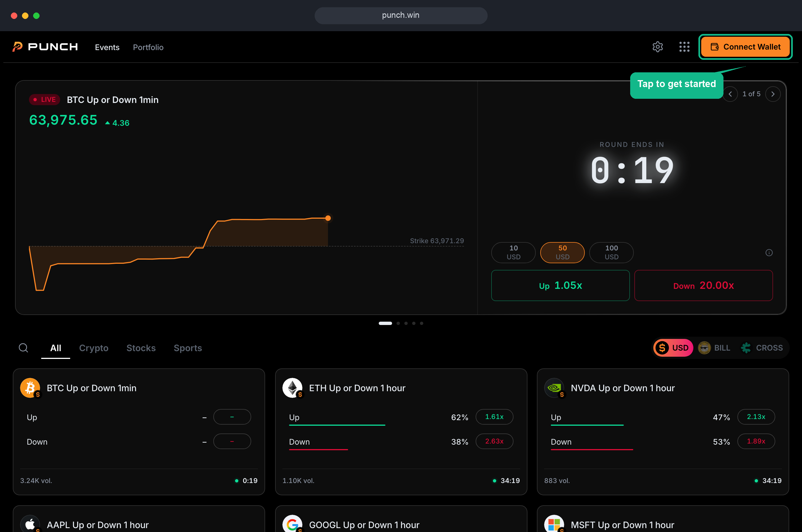Open AAPL Up or Down 1 hour card
Screen dimensions: 802x532
point(139,519)
